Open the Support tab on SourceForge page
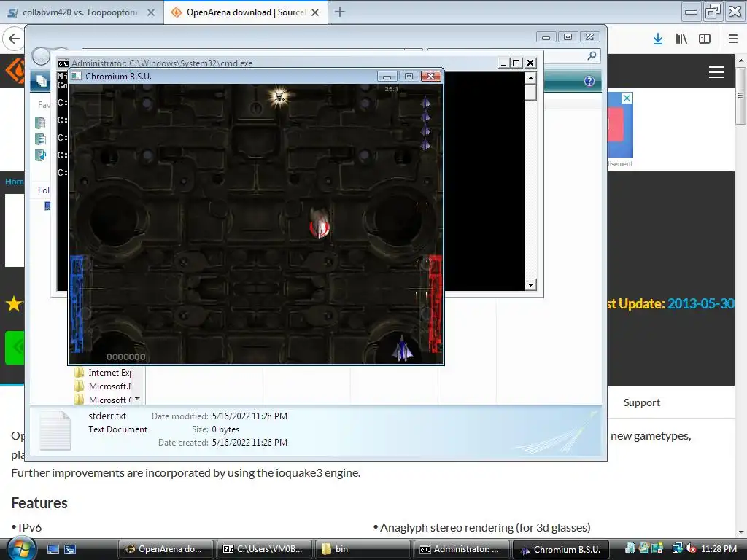Screen dimensions: 747x560 [x=642, y=402]
